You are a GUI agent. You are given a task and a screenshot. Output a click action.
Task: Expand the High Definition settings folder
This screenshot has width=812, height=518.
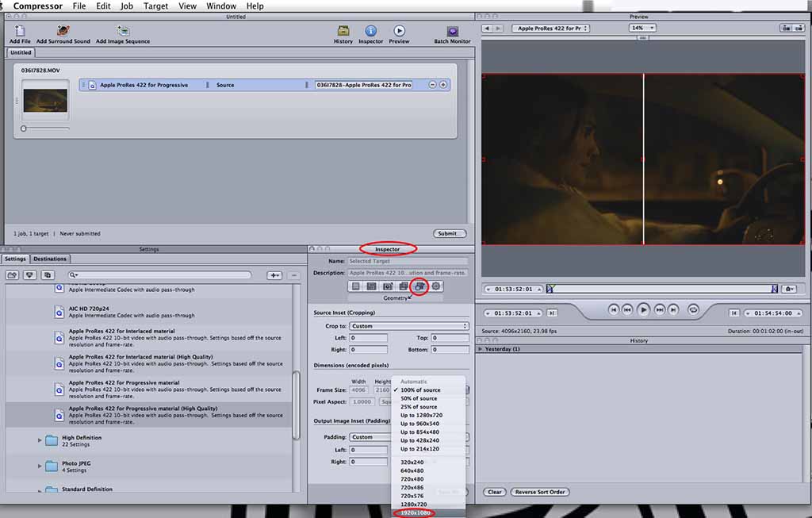pyautogui.click(x=40, y=439)
